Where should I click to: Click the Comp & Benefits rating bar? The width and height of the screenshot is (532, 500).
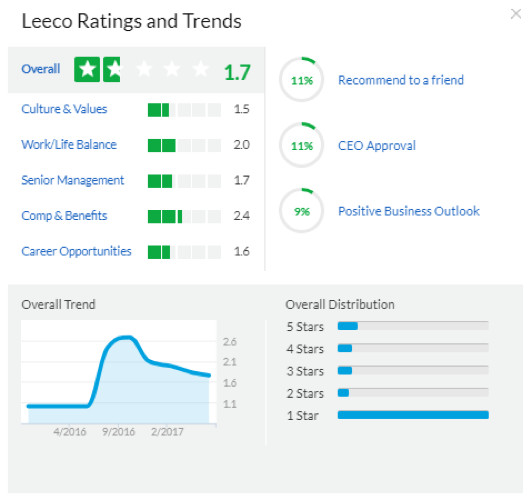[184, 216]
